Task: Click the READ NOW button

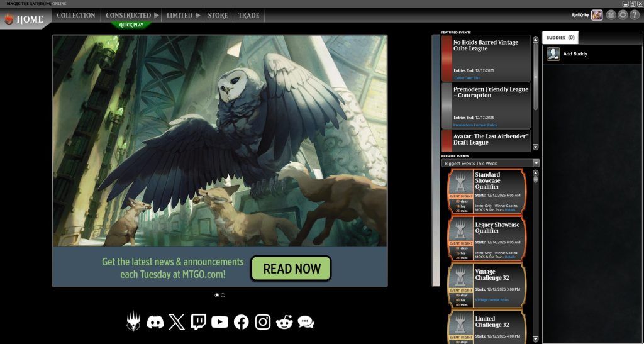Action: tap(291, 269)
